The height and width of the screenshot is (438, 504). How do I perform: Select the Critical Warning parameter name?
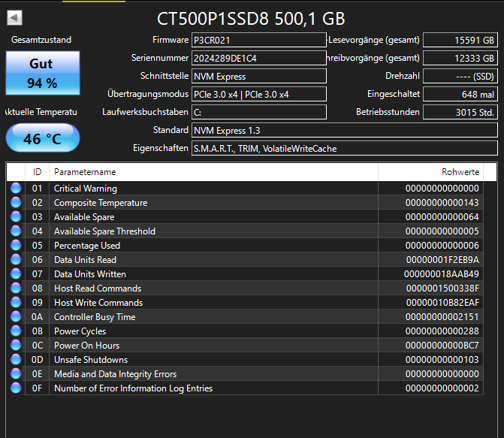[x=86, y=189]
